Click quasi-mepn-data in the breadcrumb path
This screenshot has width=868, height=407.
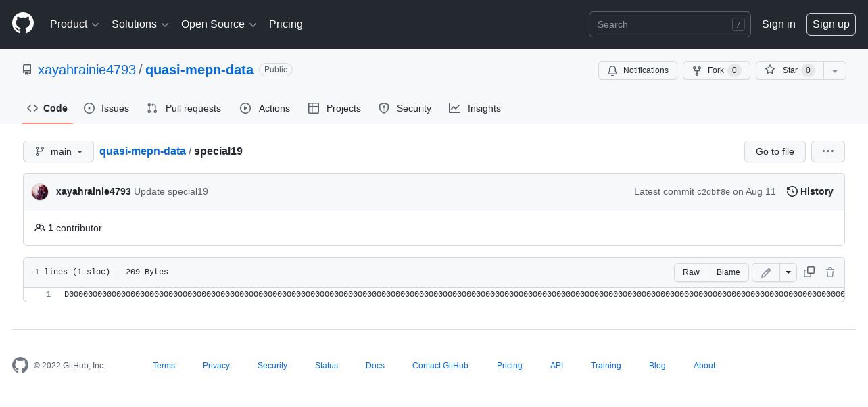click(x=143, y=151)
